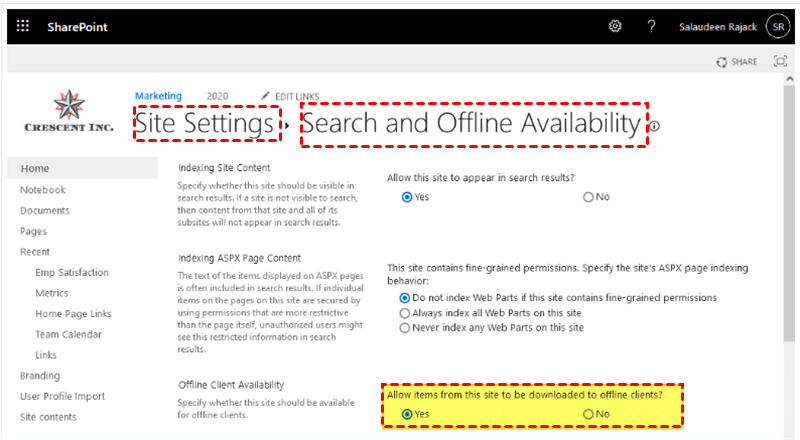800x440 pixels.
Task: Click the Indexing Site Content heading
Action: point(224,168)
